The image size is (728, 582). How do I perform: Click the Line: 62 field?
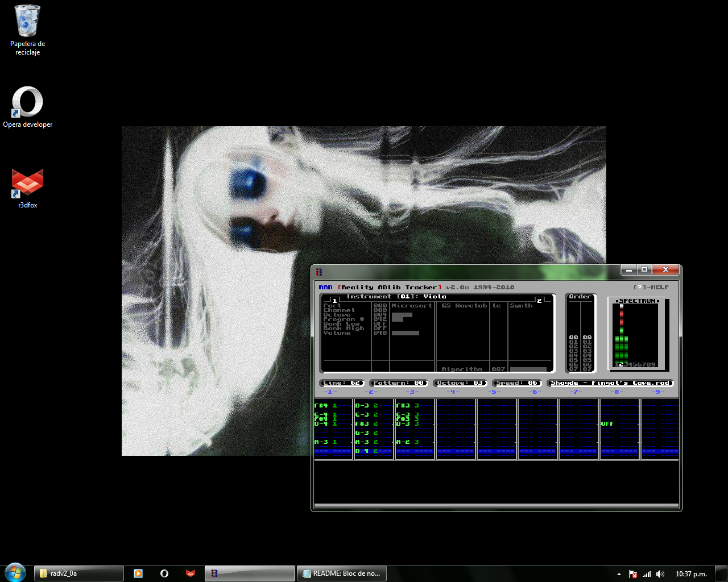click(x=342, y=383)
